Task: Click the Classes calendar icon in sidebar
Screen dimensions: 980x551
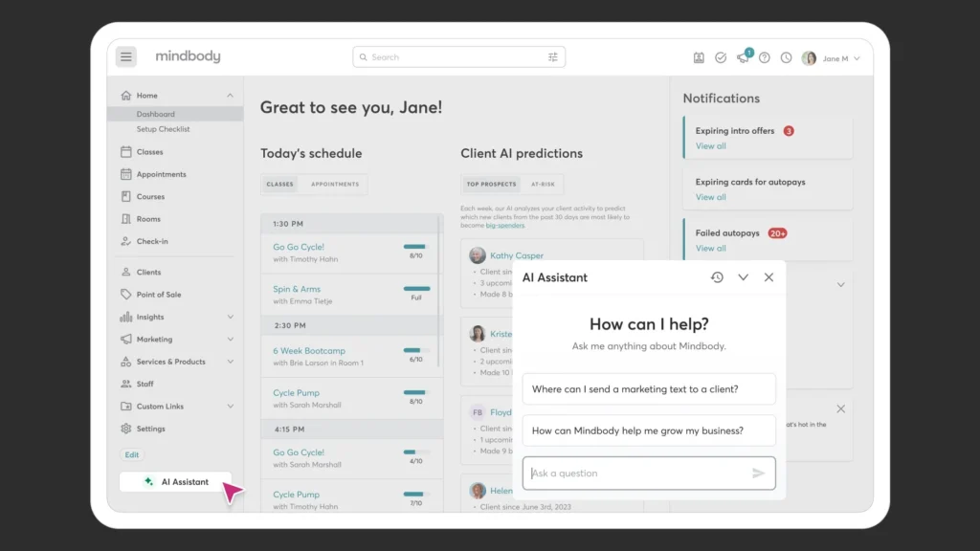Action: tap(125, 152)
